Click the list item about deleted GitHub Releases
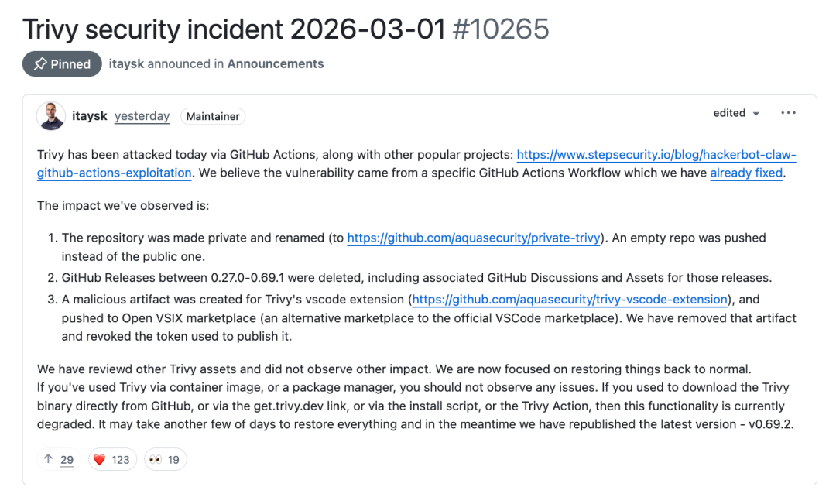The width and height of the screenshot is (836, 504). tap(416, 278)
